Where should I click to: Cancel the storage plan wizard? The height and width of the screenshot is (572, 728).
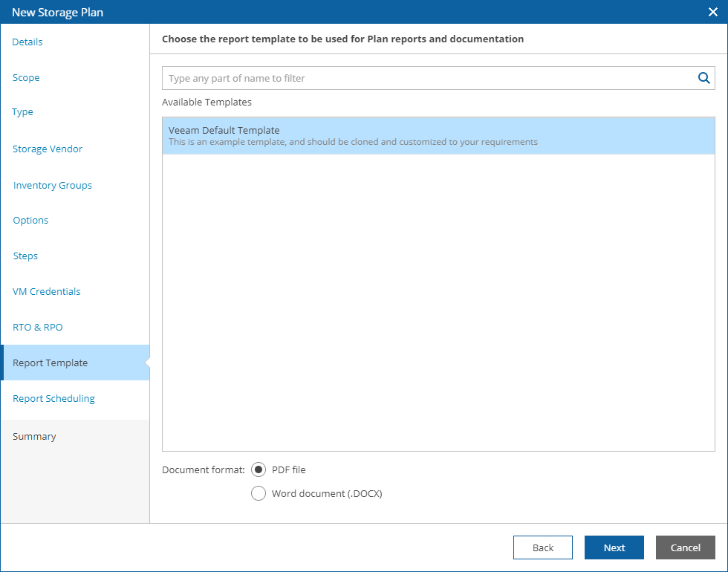pyautogui.click(x=685, y=547)
